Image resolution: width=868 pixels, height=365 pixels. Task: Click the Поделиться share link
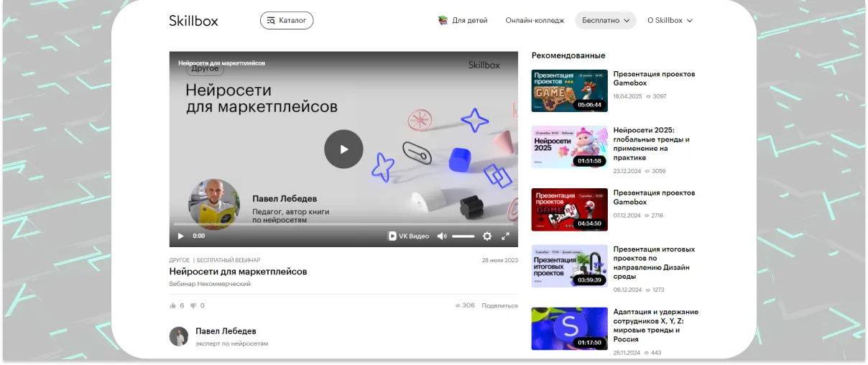click(499, 305)
